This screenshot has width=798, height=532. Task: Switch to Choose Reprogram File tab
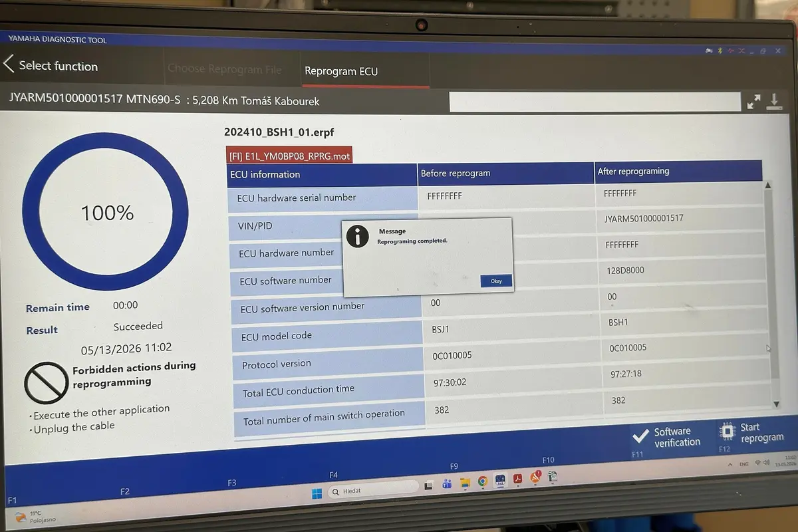(x=225, y=68)
